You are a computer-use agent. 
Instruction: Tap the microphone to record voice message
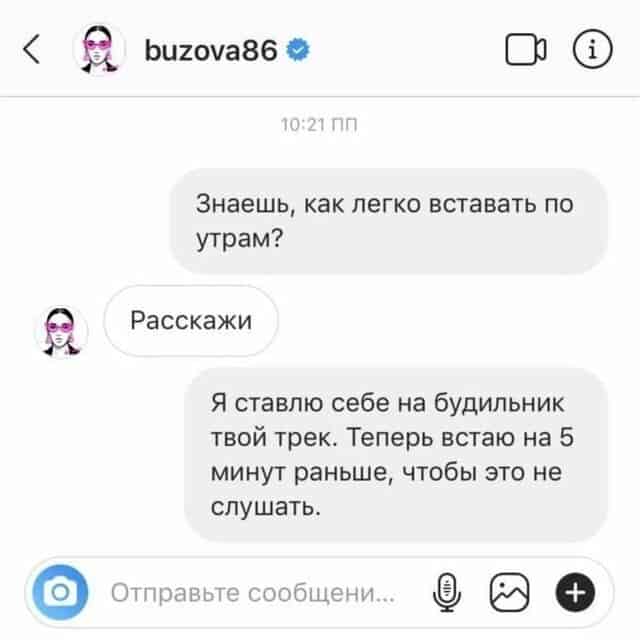coord(447,592)
